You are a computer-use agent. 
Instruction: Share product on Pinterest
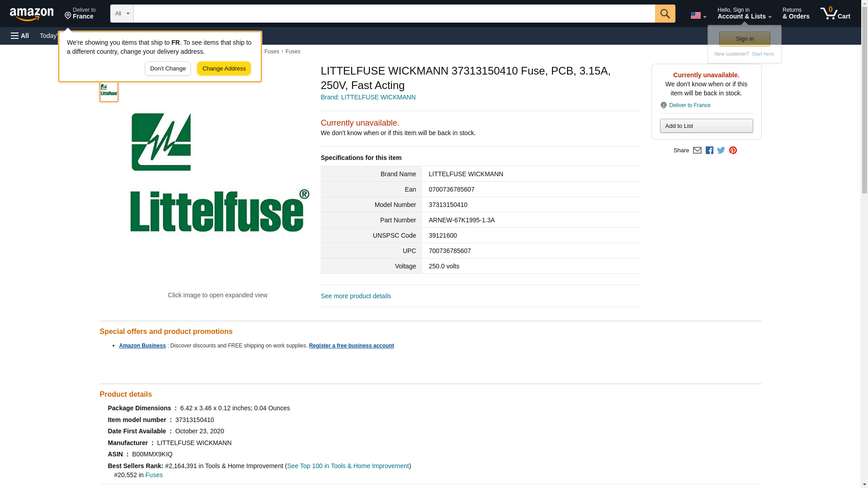point(733,150)
